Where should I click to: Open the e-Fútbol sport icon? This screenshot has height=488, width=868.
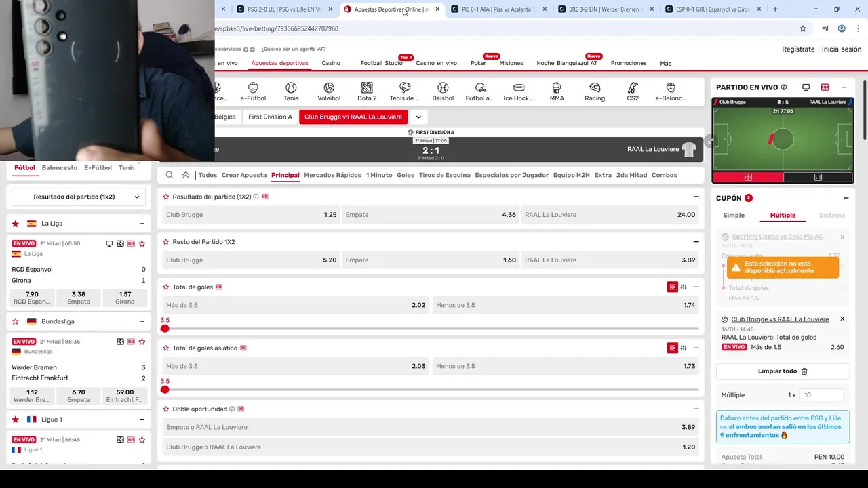[x=253, y=91]
